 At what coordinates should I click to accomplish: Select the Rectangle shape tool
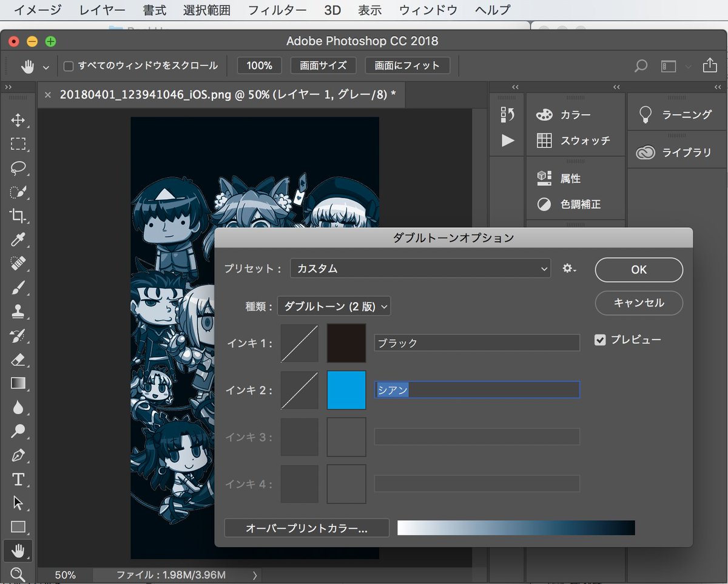(18, 526)
